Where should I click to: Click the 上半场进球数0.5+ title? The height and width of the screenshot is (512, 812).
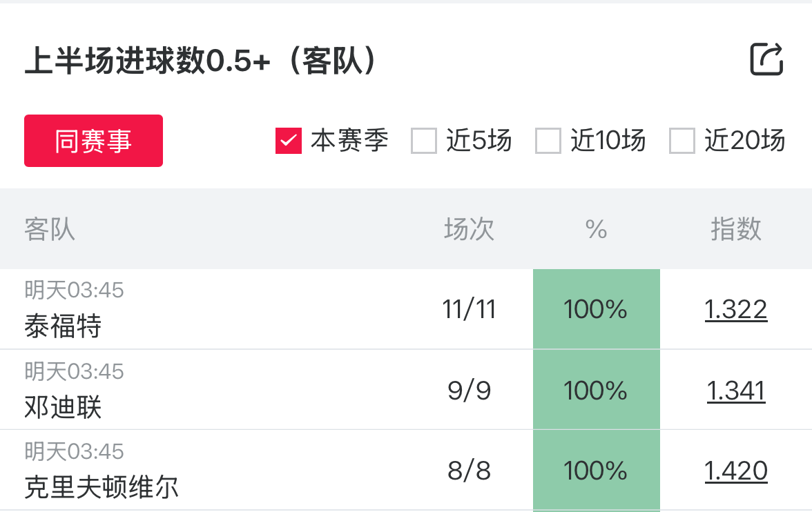click(200, 61)
